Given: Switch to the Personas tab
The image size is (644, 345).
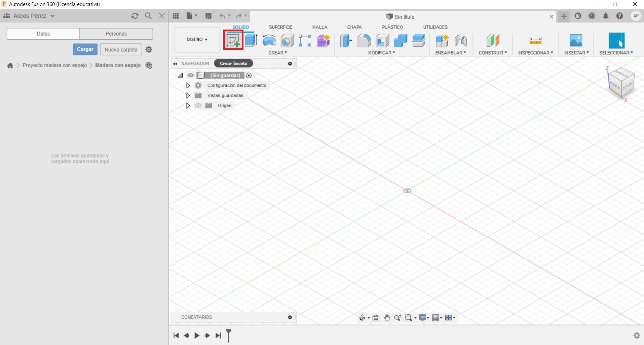Looking at the screenshot, I should coord(116,34).
